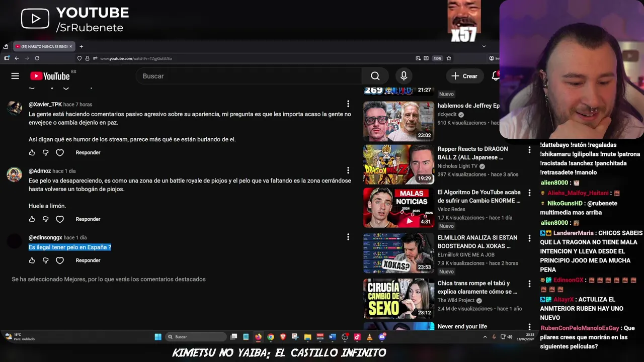Click the padlock site information icon
The width and height of the screenshot is (644, 362).
click(87, 58)
